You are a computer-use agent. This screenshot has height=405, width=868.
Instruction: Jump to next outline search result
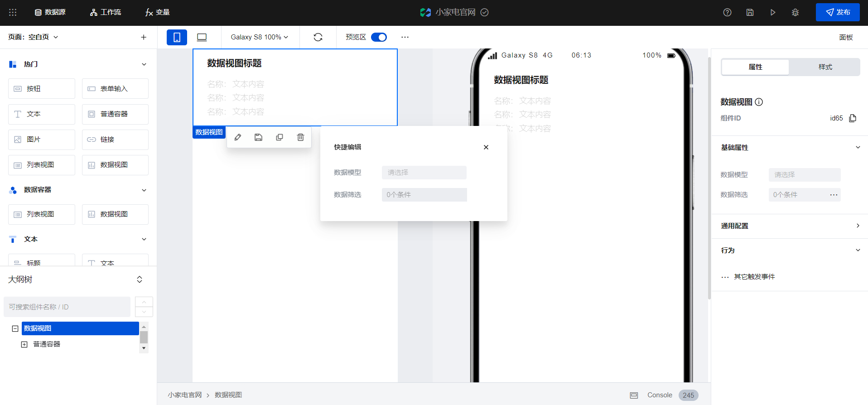pyautogui.click(x=144, y=312)
